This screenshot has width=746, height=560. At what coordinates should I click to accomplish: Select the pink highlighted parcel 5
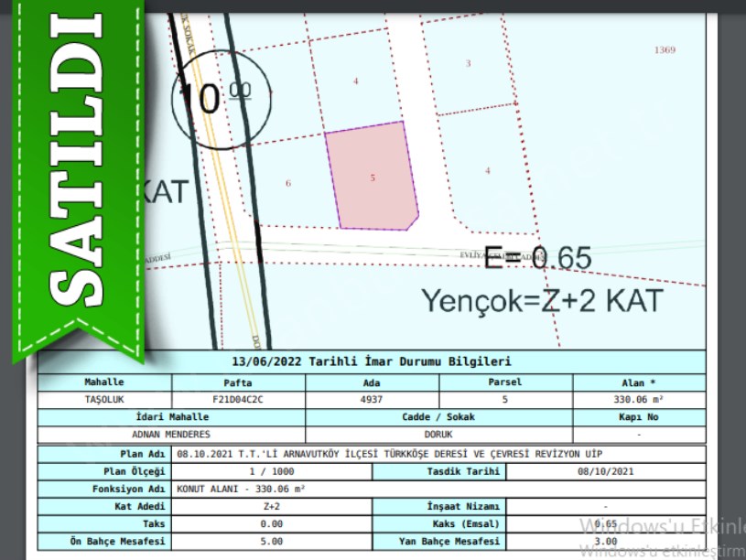[373, 177]
